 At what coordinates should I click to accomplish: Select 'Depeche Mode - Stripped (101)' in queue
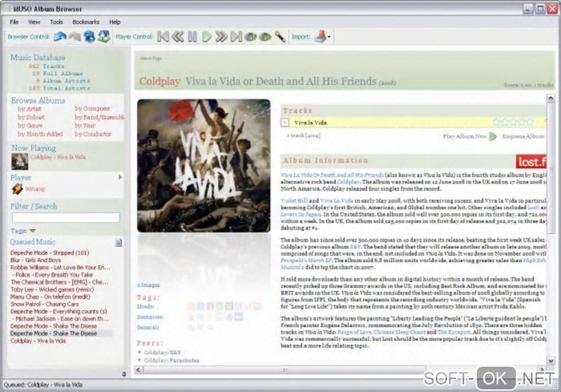(50, 253)
